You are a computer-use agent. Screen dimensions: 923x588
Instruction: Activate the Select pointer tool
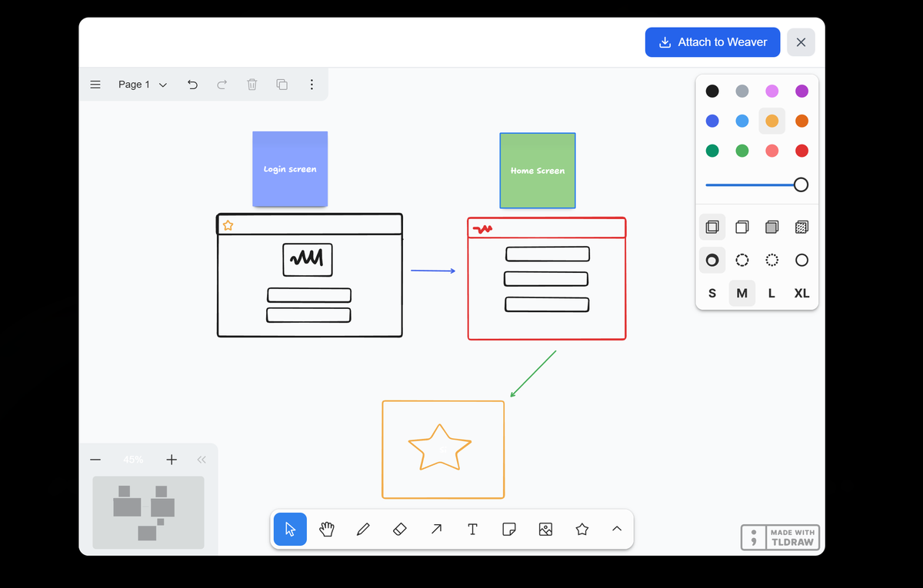[x=290, y=529]
